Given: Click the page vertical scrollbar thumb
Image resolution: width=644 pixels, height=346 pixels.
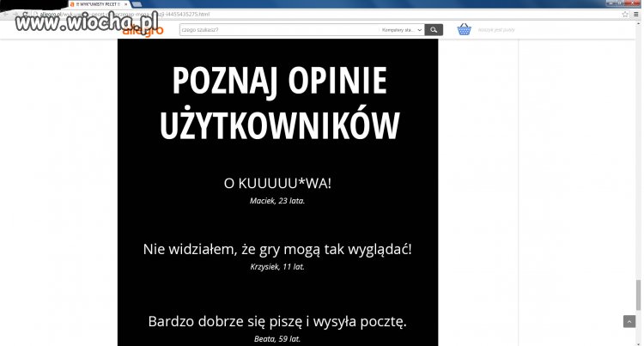Looking at the screenshot, I should (638, 294).
